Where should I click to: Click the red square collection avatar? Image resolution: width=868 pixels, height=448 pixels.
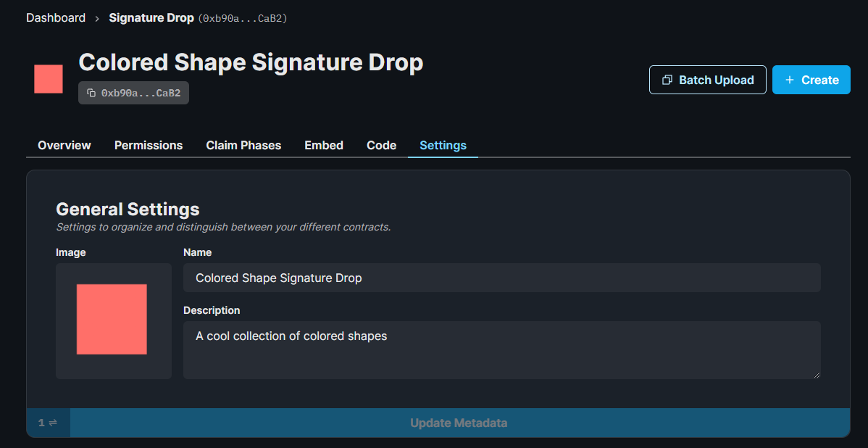(48, 78)
